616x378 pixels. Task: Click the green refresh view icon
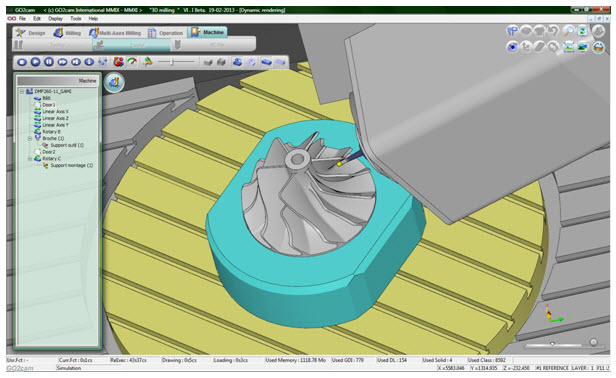(582, 31)
